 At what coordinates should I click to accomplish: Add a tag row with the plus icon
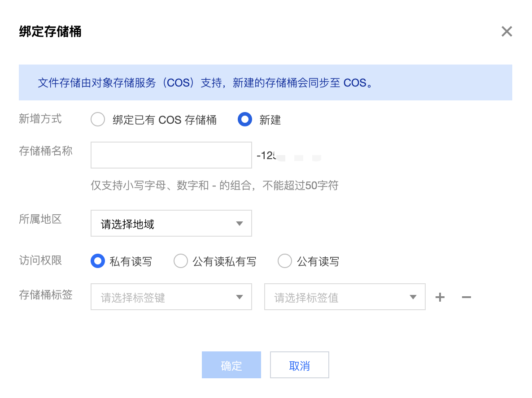(x=440, y=297)
